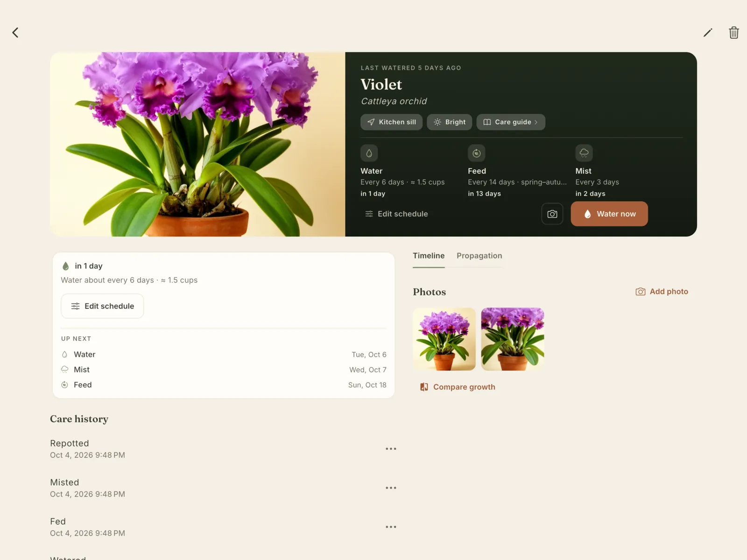Switch to the Propagation tab
Image resolution: width=747 pixels, height=560 pixels.
pos(479,256)
